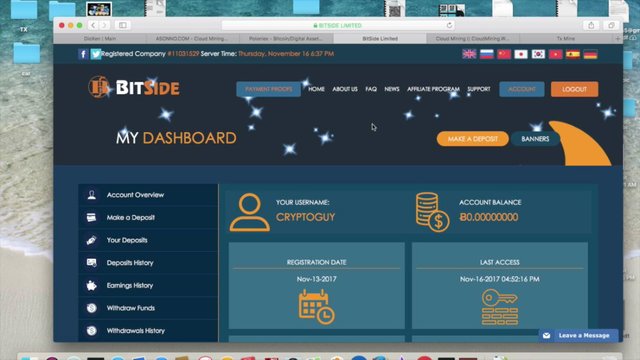Go to the Home page
Screen dimensions: 640x360
pyautogui.click(x=316, y=89)
